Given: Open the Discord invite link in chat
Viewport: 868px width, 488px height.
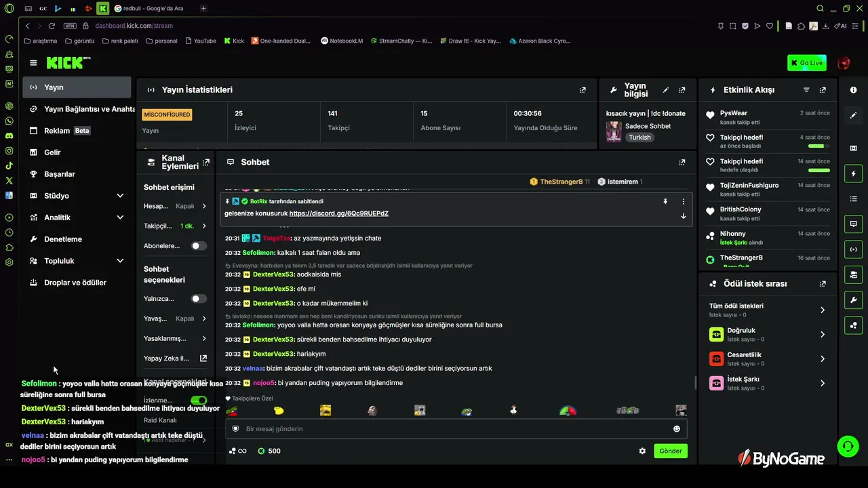Looking at the screenshot, I should coord(339,213).
